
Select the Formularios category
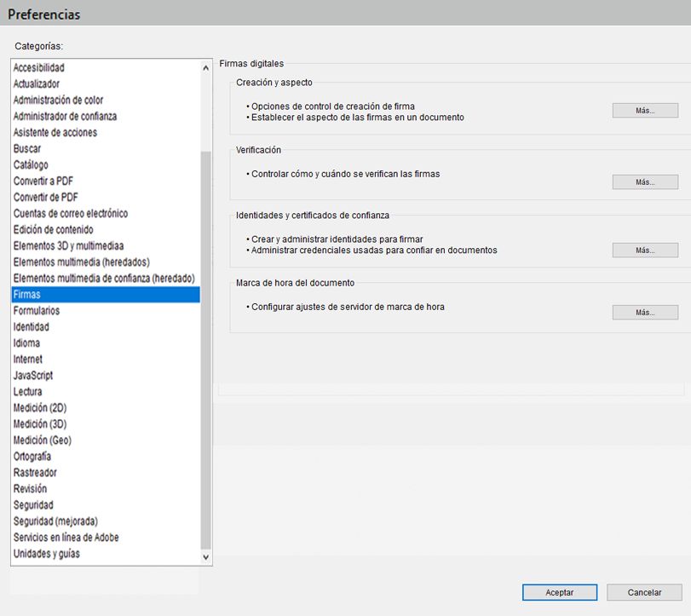(48, 310)
